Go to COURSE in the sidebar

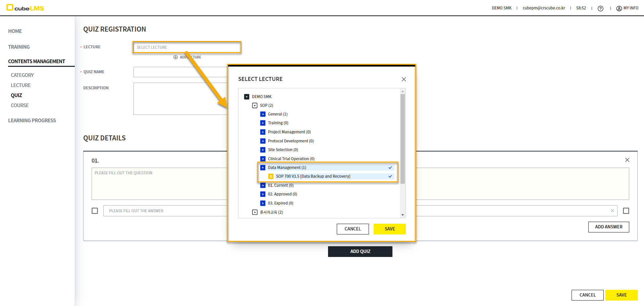click(x=20, y=105)
